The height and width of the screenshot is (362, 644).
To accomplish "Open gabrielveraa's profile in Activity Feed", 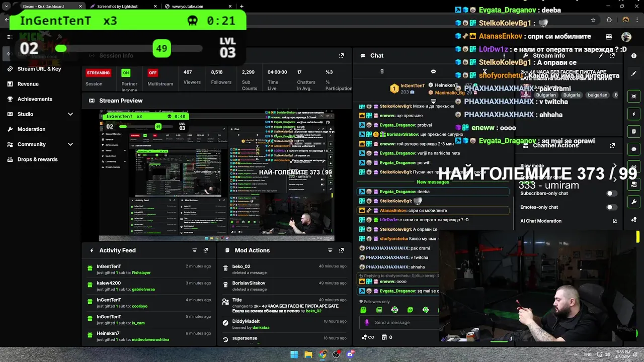I will click(x=143, y=290).
